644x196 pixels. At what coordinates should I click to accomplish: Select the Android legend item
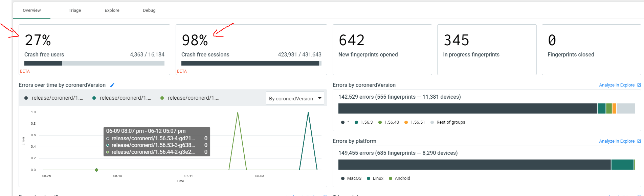click(x=399, y=178)
